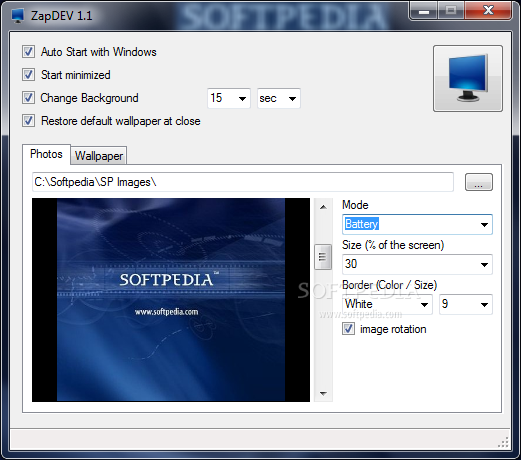This screenshot has height=460, width=521.
Task: Toggle the image rotation checkbox
Action: (348, 329)
